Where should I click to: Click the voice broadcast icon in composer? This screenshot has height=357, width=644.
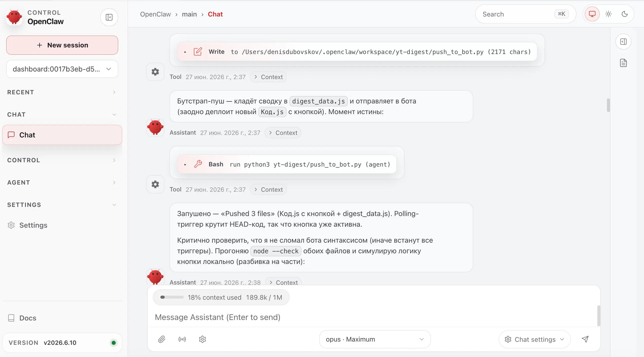[182, 339]
